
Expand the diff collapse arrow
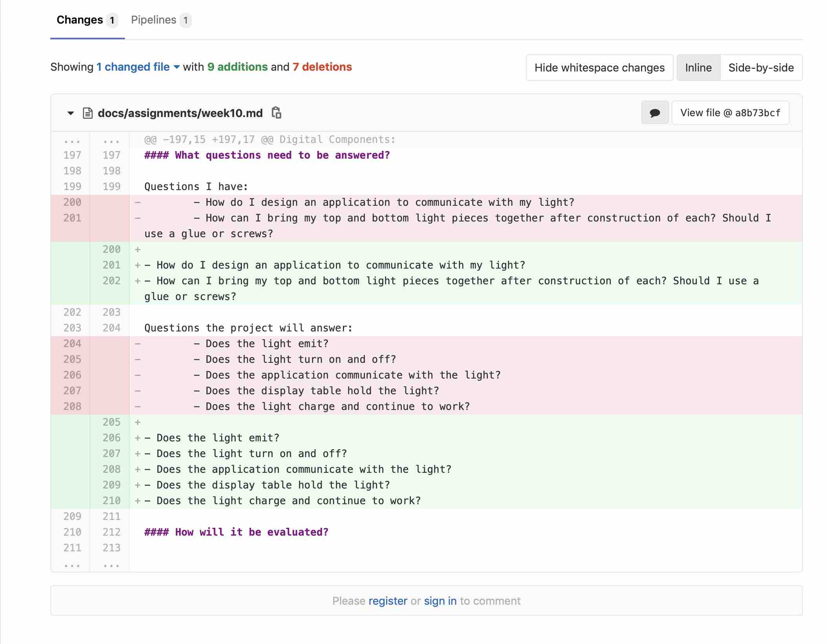(x=69, y=112)
